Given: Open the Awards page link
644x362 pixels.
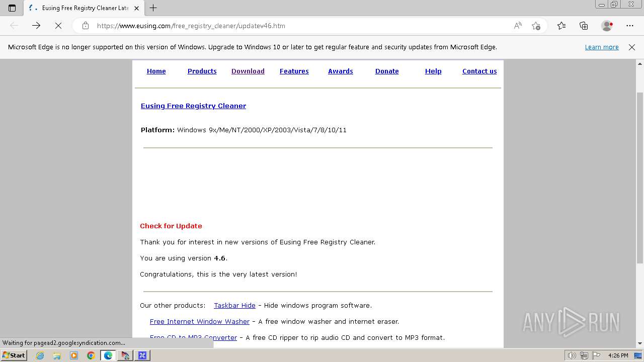Looking at the screenshot, I should pos(341,71).
